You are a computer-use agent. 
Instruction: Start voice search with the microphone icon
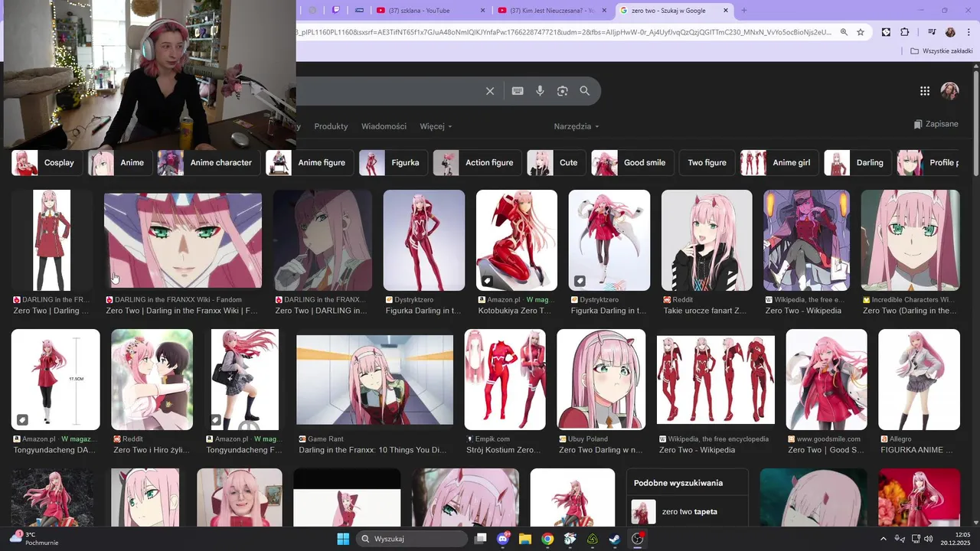(x=540, y=91)
